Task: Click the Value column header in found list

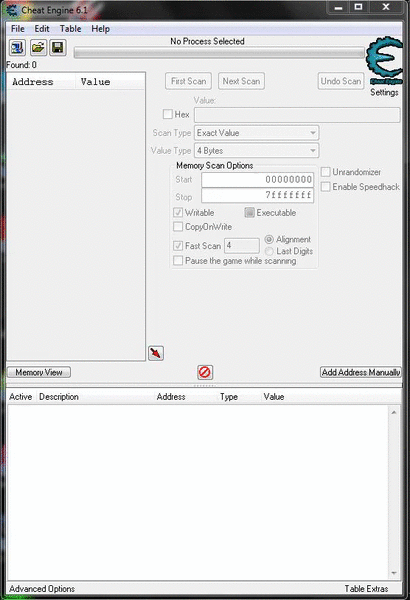Action: coord(110,82)
